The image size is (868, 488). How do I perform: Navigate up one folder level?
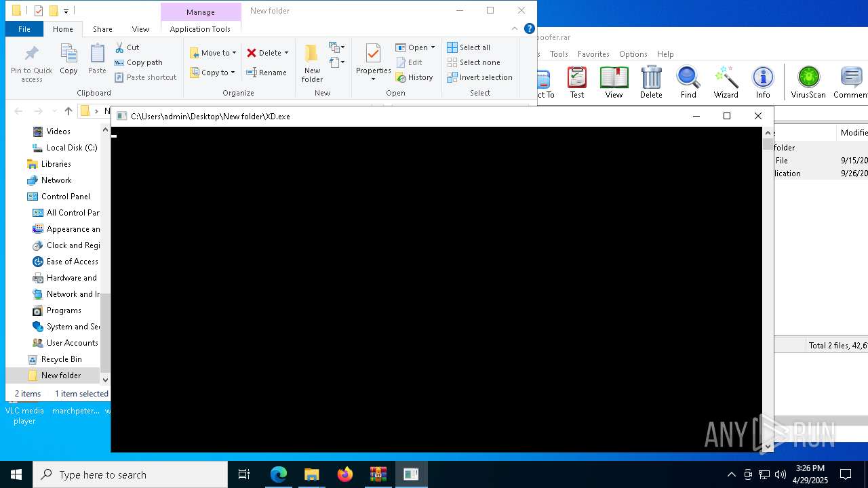click(x=68, y=111)
